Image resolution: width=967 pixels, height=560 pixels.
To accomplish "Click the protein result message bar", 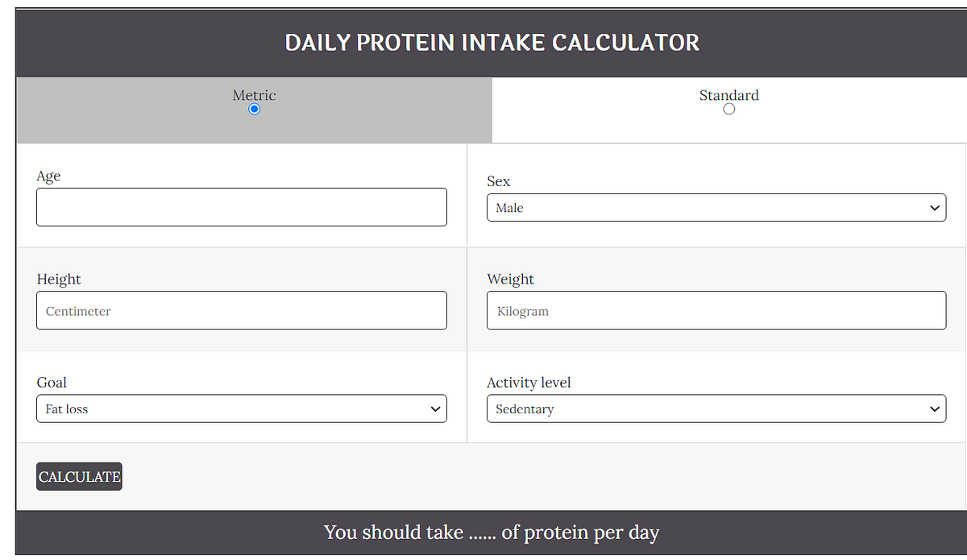I will tap(492, 533).
